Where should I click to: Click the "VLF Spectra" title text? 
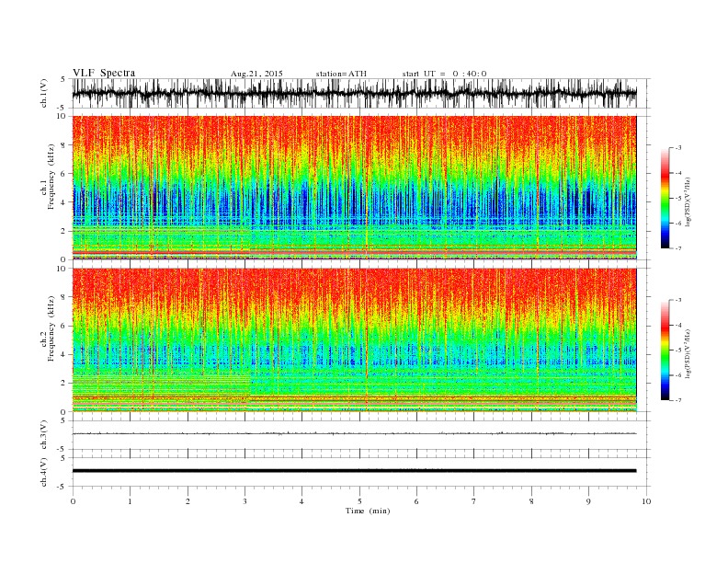pos(104,73)
